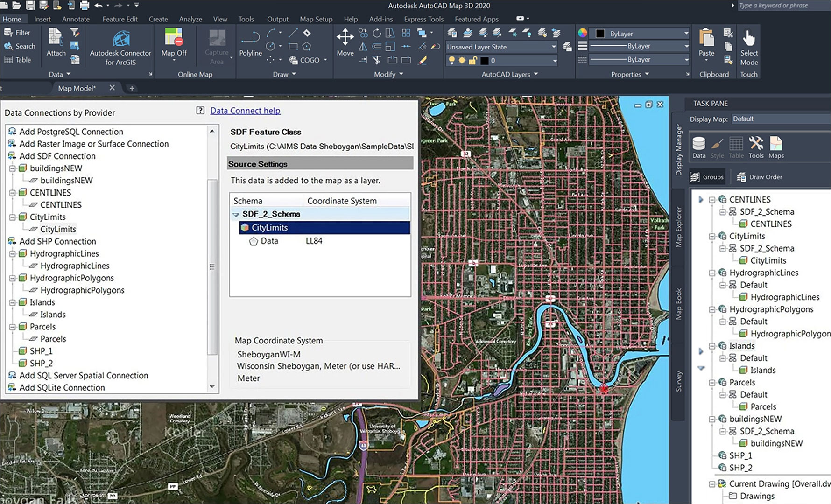Collapse the buildingsNEW connection tree node

[13, 168]
